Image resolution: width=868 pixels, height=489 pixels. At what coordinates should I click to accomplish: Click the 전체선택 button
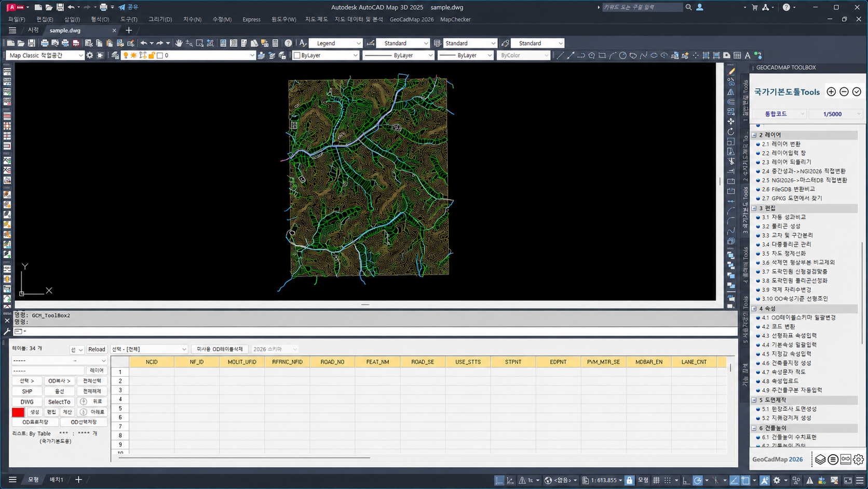click(x=92, y=381)
